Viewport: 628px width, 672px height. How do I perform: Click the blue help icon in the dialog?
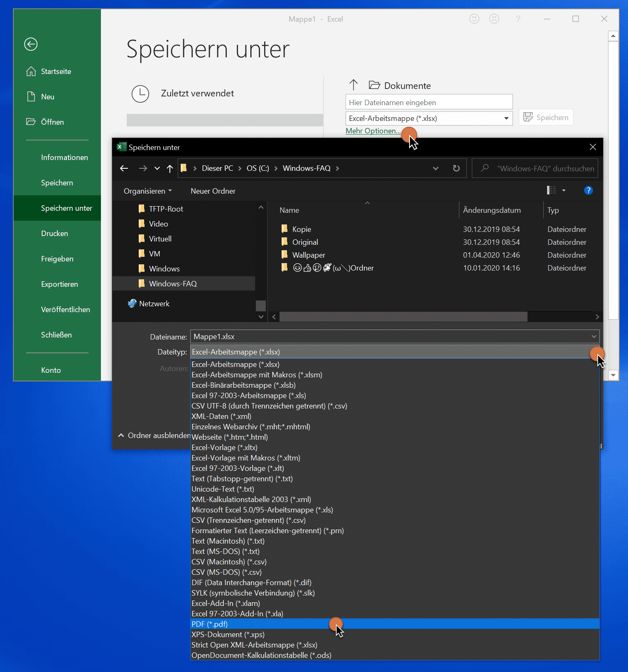point(588,190)
